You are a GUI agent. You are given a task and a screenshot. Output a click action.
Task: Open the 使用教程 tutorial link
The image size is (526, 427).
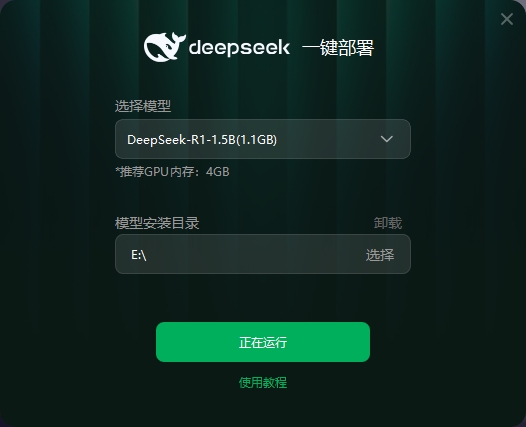tap(263, 382)
